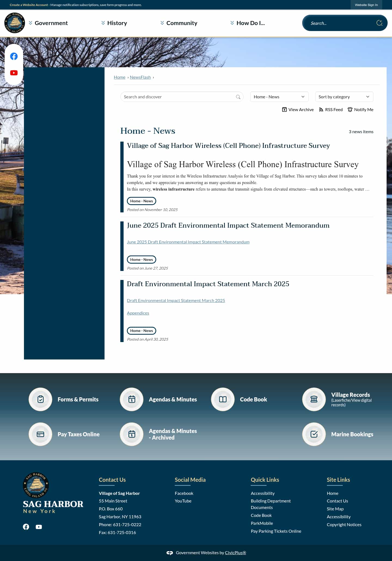392x561 pixels.
Task: Click the Forms & Permits clipboard icon
Action: click(41, 399)
